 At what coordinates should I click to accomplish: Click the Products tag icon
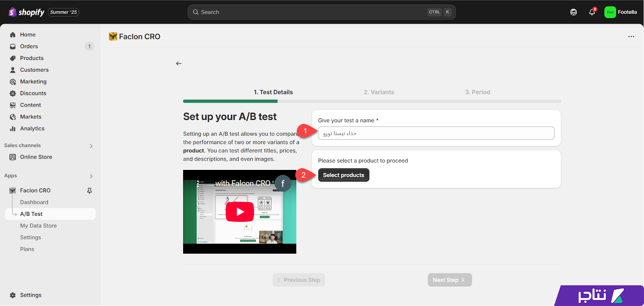point(13,58)
